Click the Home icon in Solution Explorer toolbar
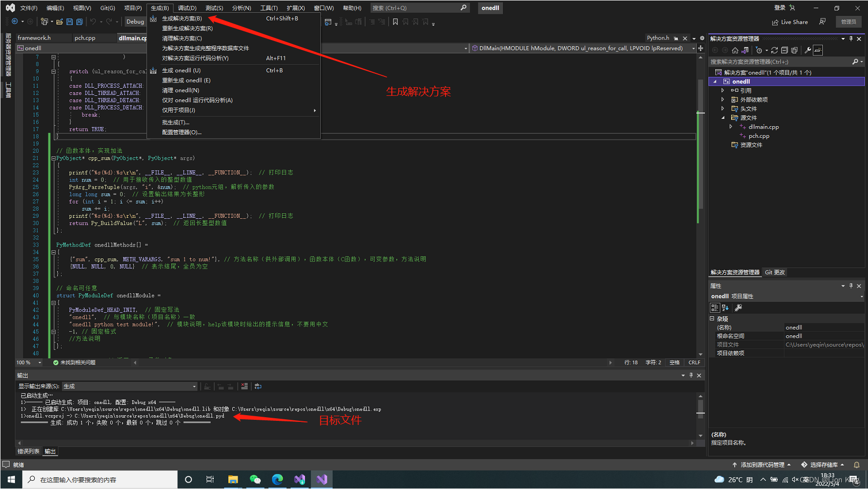 point(735,50)
